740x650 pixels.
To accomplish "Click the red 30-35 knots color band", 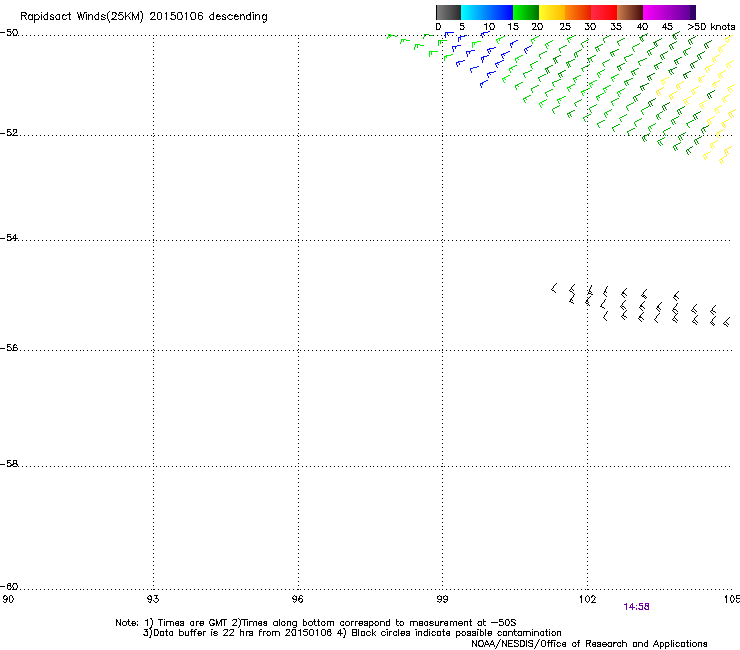I will (x=604, y=12).
